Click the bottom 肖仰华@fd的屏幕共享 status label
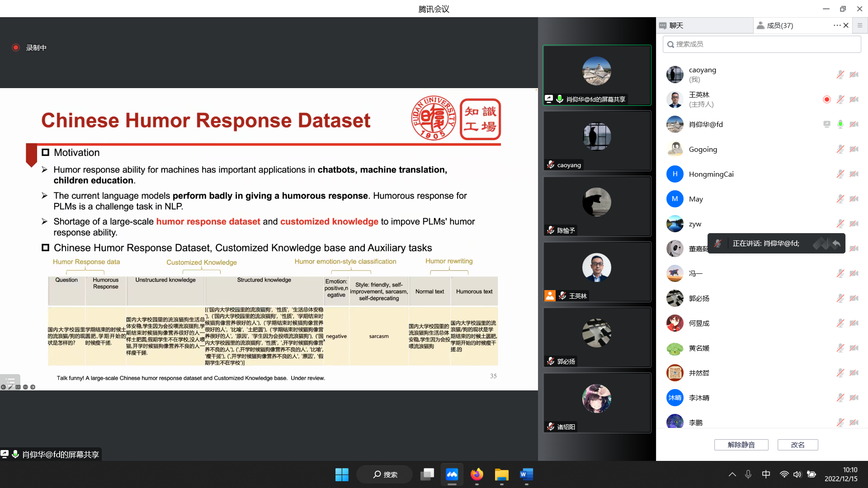This screenshot has width=868, height=488. pos(51,454)
